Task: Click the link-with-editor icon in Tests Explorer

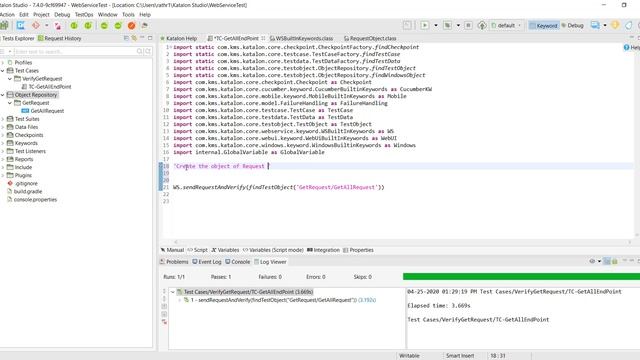Action: coord(134,38)
